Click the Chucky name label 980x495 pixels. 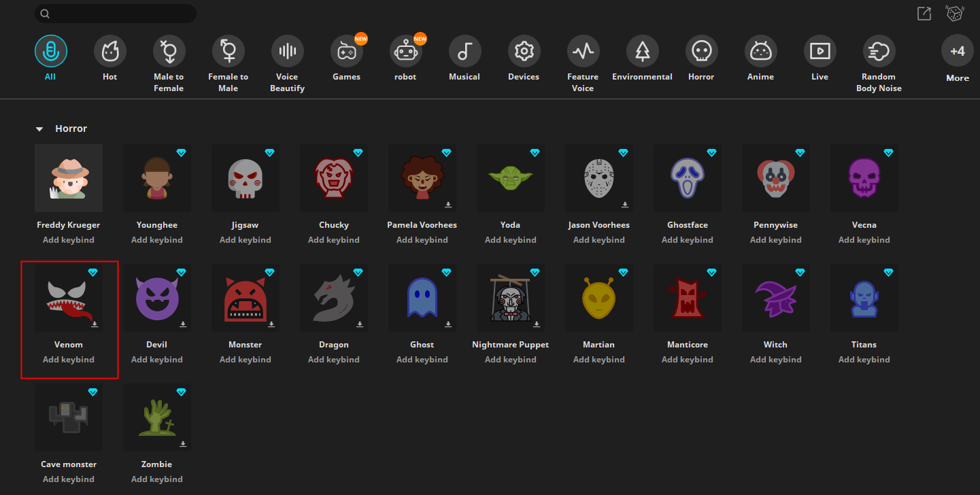pyautogui.click(x=334, y=225)
